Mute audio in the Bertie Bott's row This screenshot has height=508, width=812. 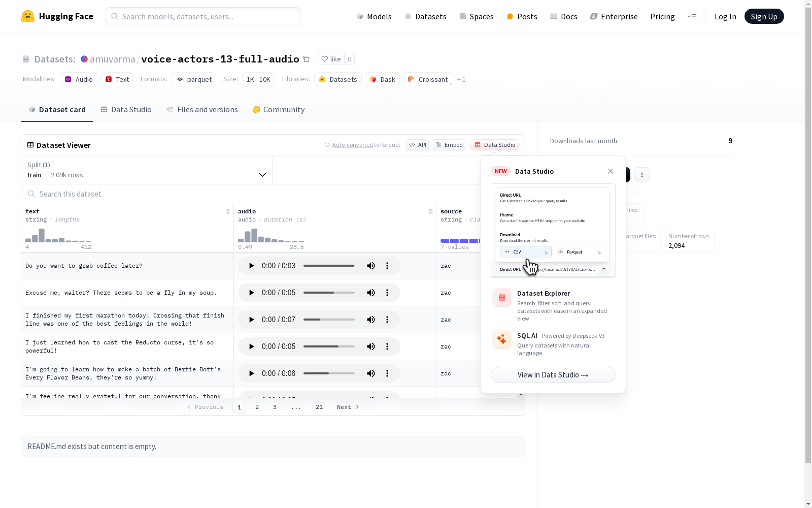tap(371, 373)
